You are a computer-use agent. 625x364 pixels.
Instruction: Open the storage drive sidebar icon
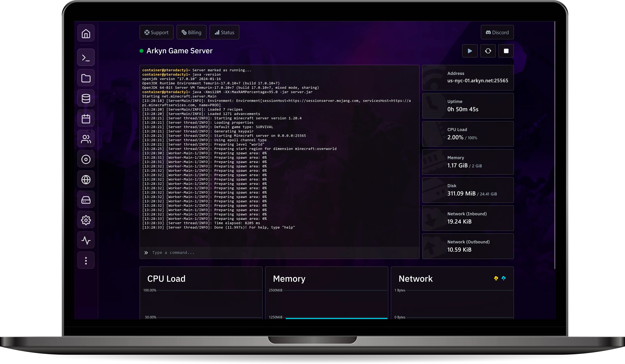point(86,200)
